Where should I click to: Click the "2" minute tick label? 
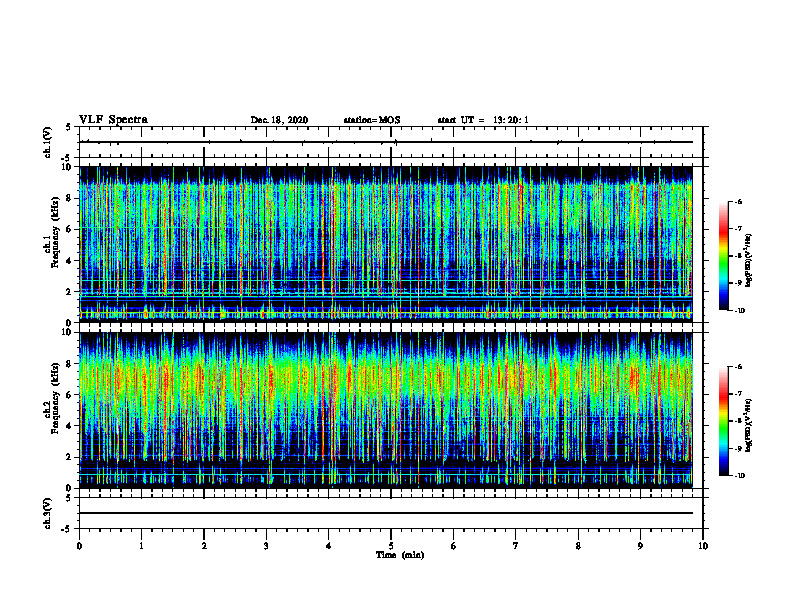(204, 546)
